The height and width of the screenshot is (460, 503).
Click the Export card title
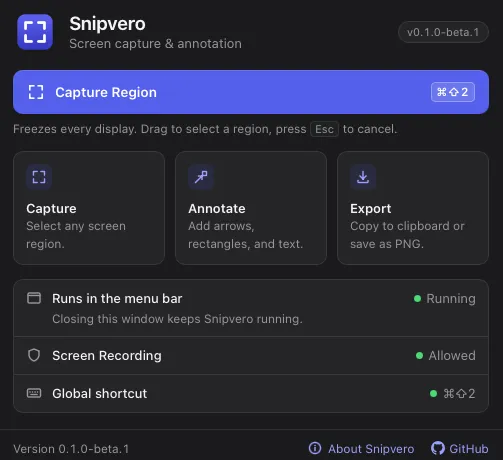pyautogui.click(x=370, y=209)
